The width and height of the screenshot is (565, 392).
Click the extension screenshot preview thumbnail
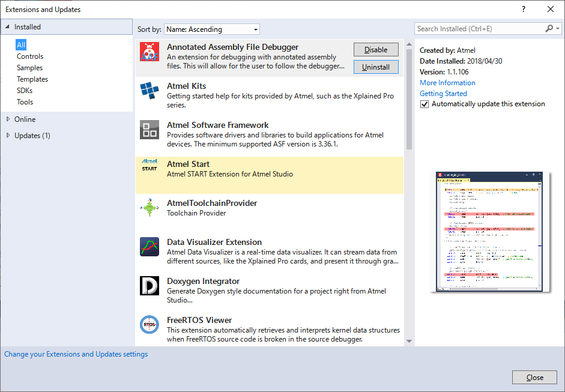pyautogui.click(x=489, y=232)
